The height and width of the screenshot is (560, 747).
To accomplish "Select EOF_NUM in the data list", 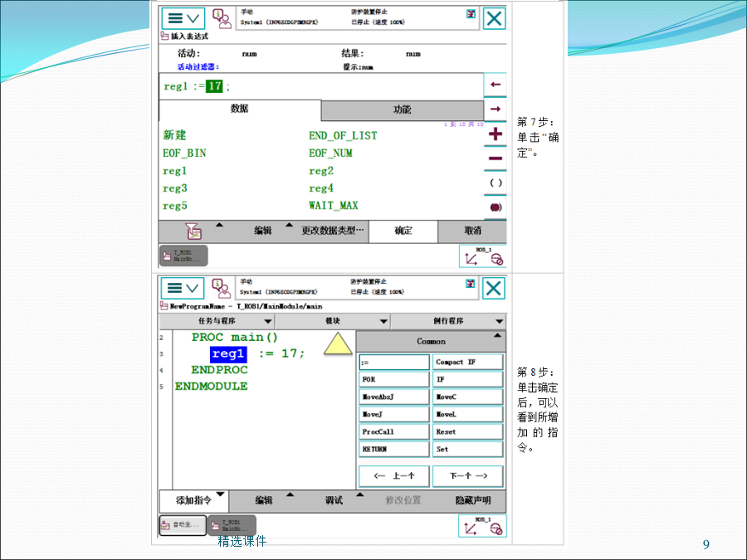I will point(330,153).
